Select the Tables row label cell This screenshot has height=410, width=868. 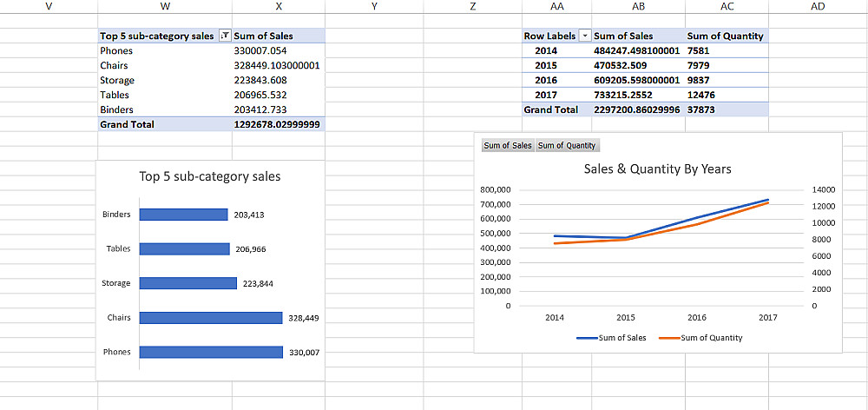click(x=165, y=95)
